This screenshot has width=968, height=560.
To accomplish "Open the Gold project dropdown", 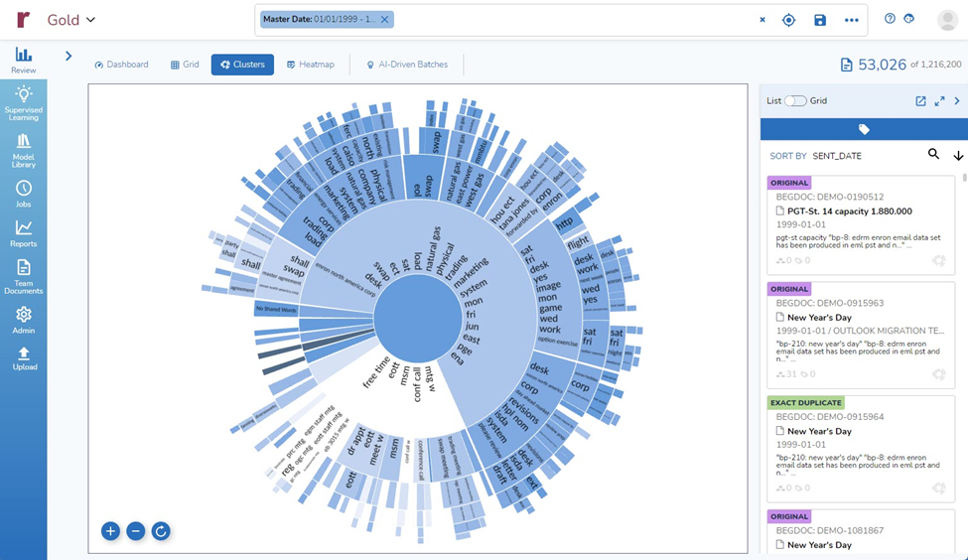I will coord(71,20).
